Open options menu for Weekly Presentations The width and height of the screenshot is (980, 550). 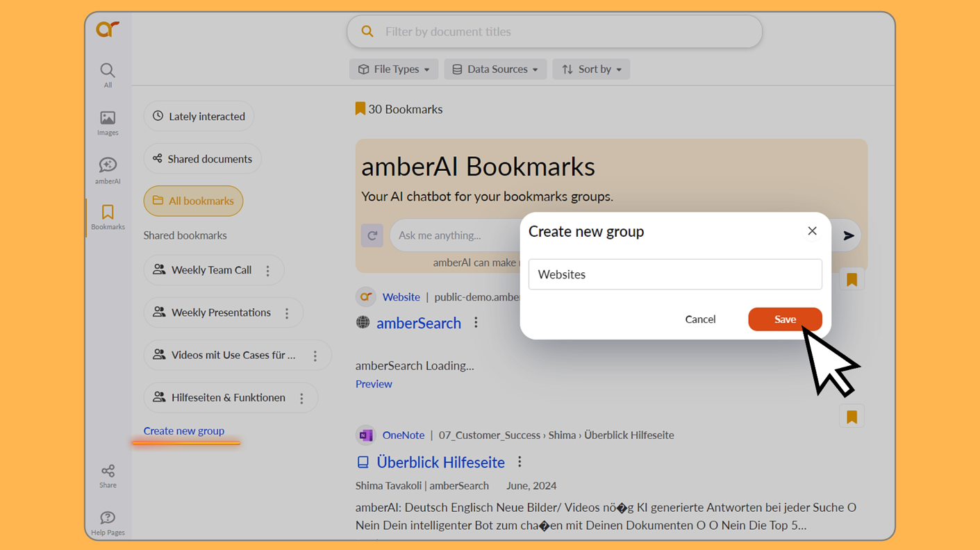coord(287,313)
